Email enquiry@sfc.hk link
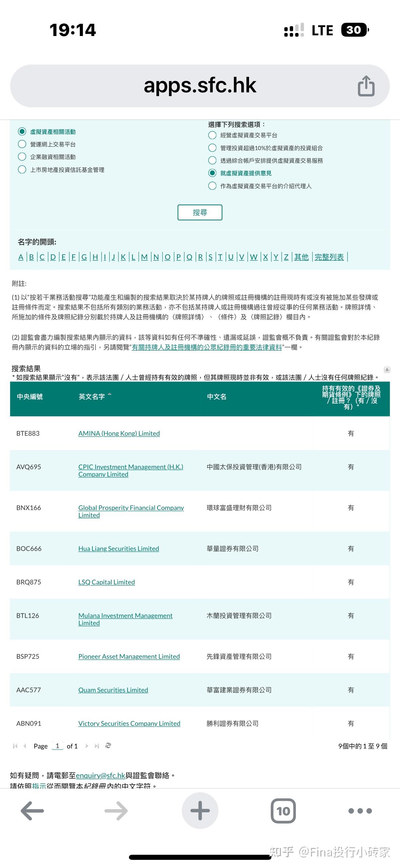The width and height of the screenshot is (400, 868). (x=100, y=775)
